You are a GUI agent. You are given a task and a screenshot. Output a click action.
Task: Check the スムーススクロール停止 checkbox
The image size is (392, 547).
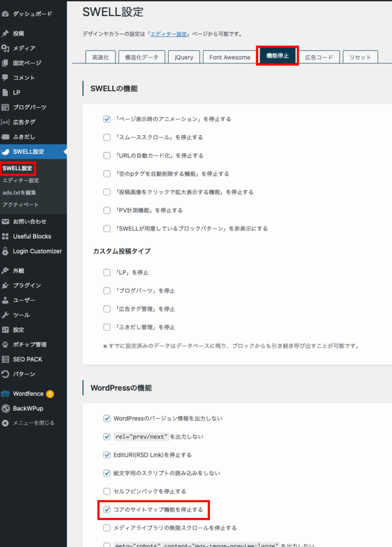point(107,137)
